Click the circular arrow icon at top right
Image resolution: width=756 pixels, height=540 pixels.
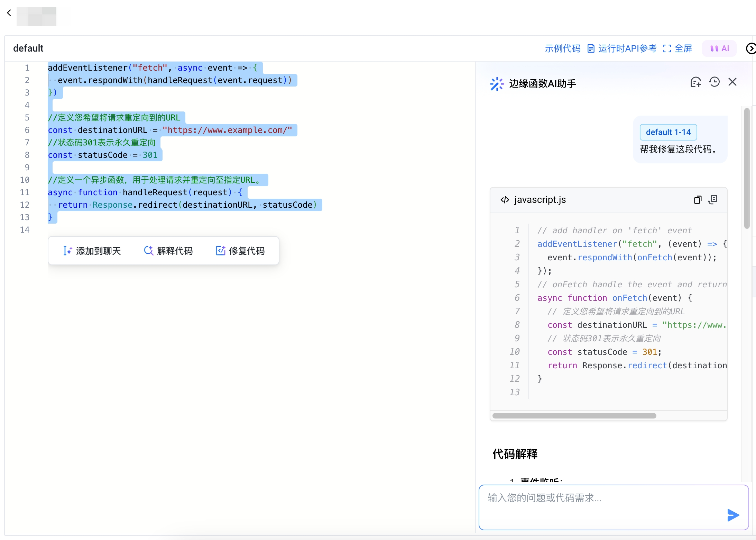pyautogui.click(x=750, y=48)
